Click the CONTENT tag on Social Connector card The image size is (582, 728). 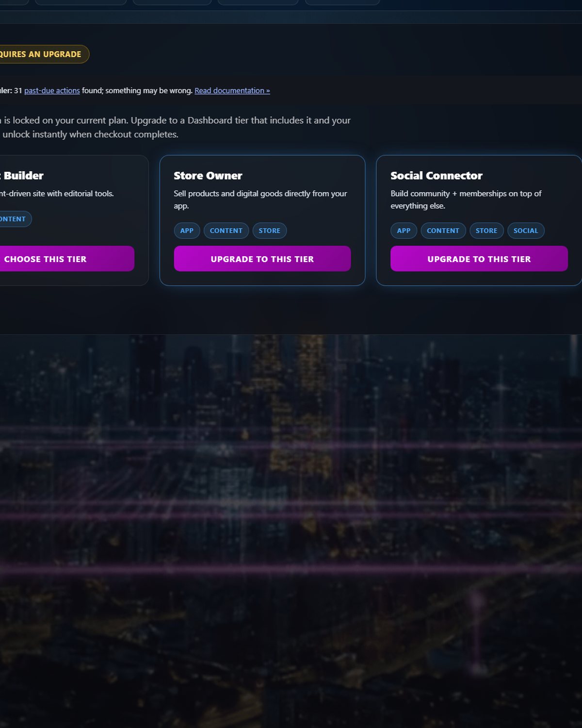click(x=443, y=231)
